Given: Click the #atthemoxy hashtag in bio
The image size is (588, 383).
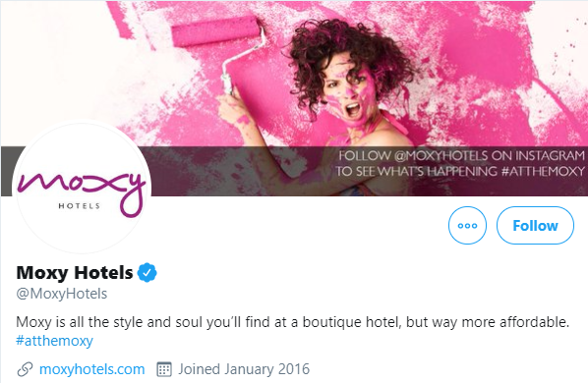Looking at the screenshot, I should 54,341.
